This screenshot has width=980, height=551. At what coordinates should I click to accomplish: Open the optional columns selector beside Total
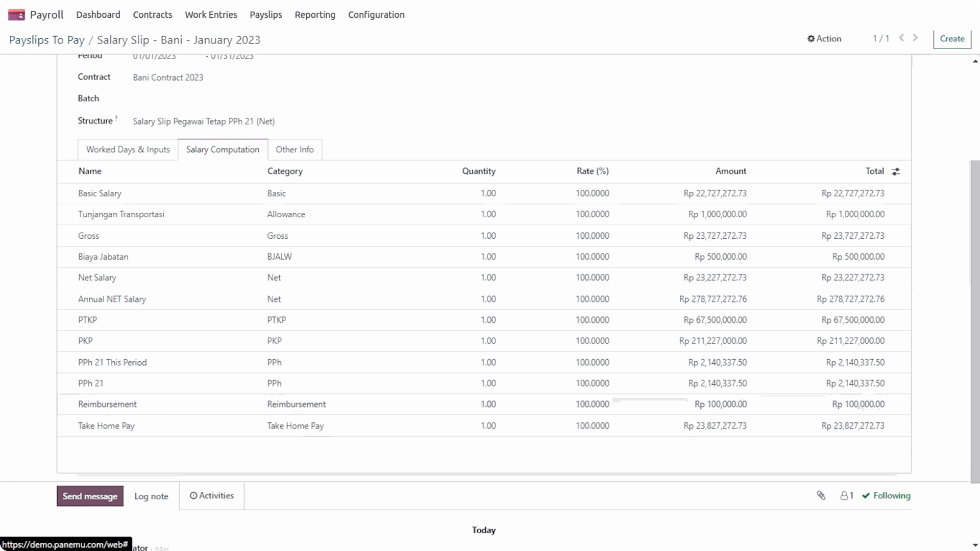(x=896, y=171)
